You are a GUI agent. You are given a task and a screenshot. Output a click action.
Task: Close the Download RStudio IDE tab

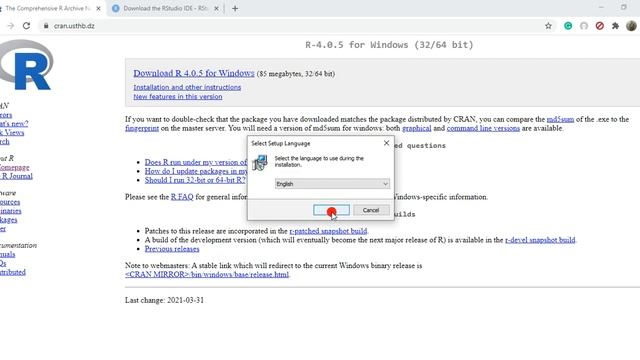coord(216,8)
